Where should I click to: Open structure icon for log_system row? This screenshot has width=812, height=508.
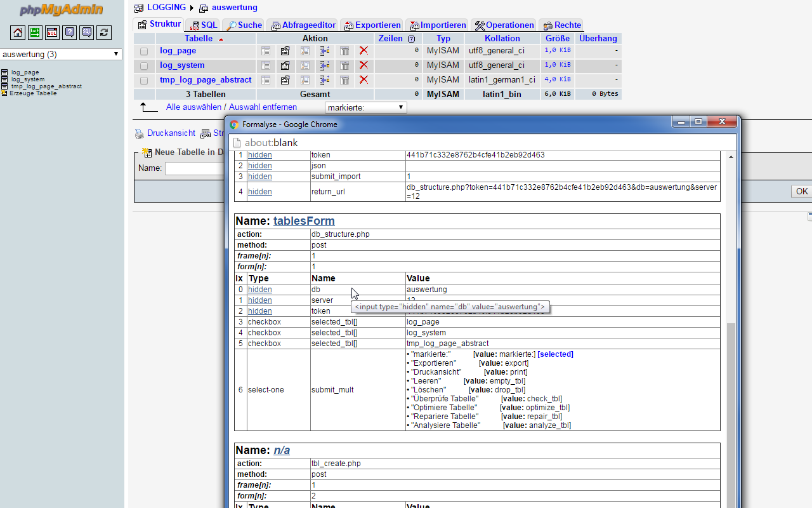285,65
